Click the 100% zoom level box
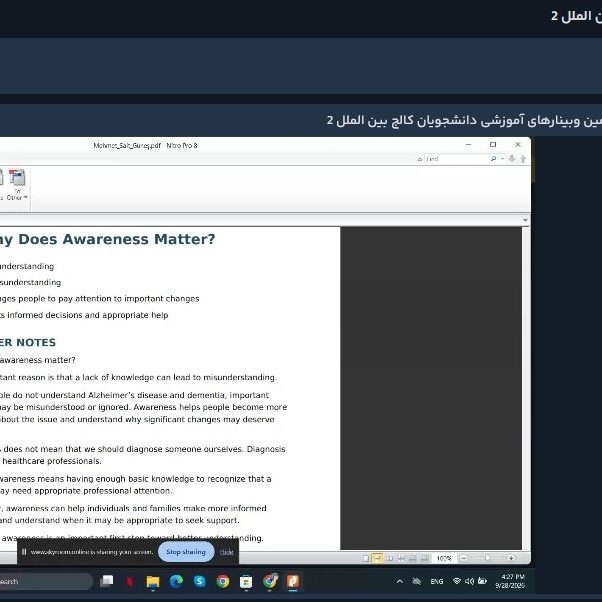Viewport: 602px width, 602px height. (x=444, y=558)
